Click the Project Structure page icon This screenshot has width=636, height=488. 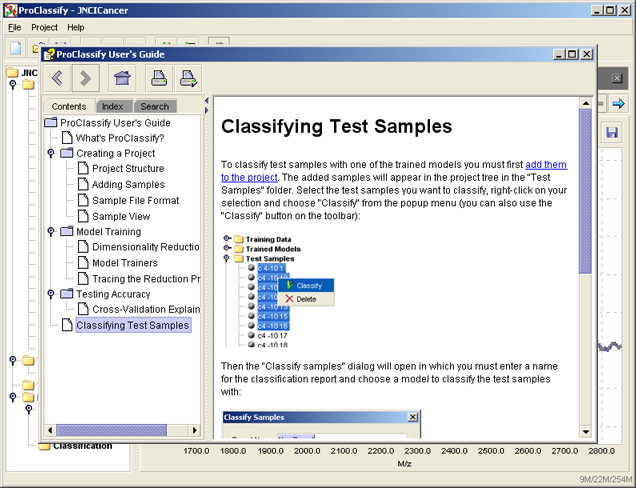(83, 168)
